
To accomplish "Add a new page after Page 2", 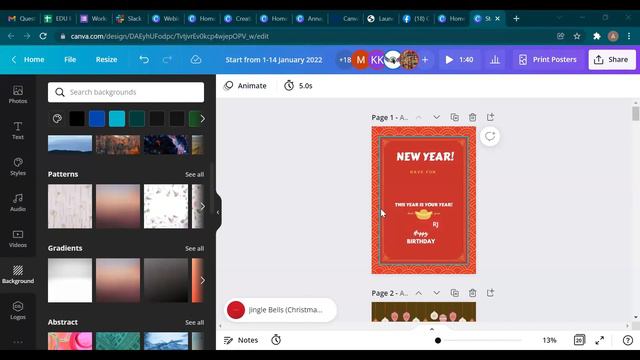I will pos(490,293).
